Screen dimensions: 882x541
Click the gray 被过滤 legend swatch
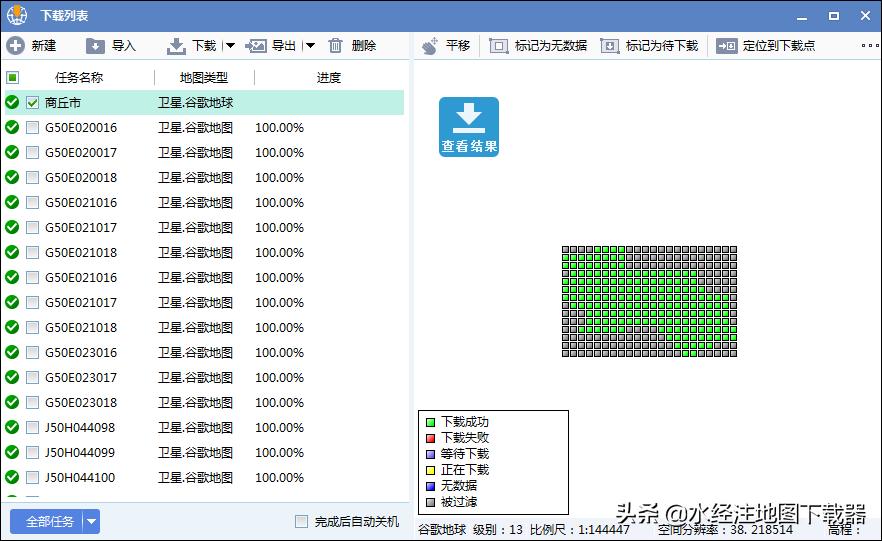[430, 502]
